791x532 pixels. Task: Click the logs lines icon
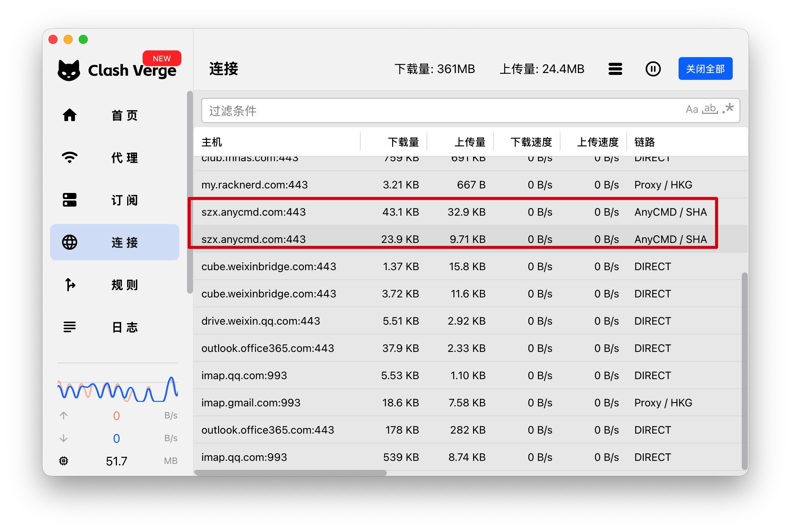click(x=70, y=327)
